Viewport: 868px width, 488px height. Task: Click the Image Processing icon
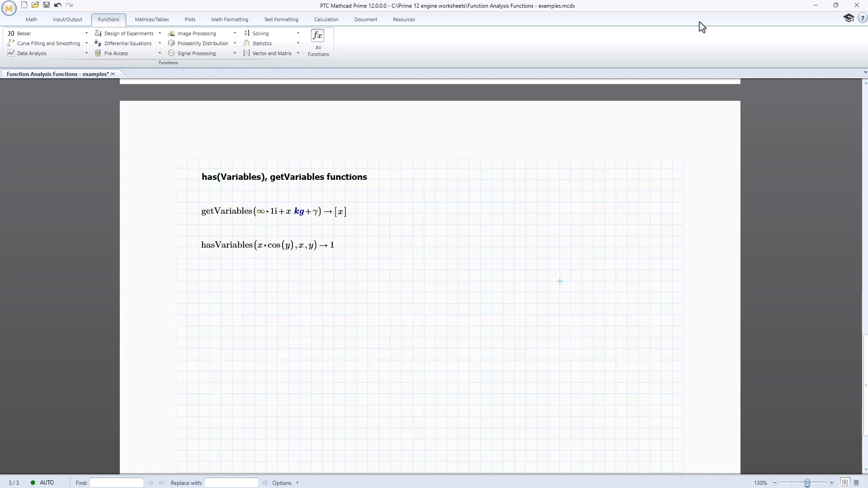(x=171, y=33)
